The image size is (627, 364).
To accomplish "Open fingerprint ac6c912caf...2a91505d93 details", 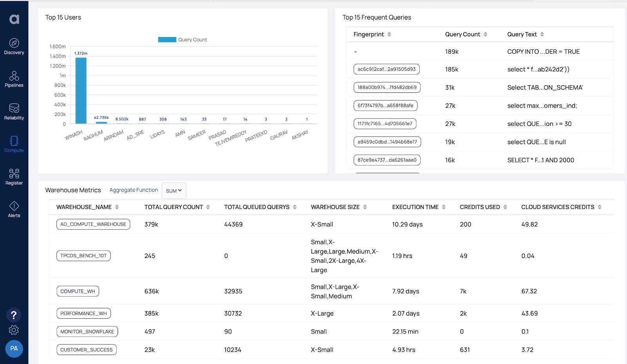I will click(387, 69).
